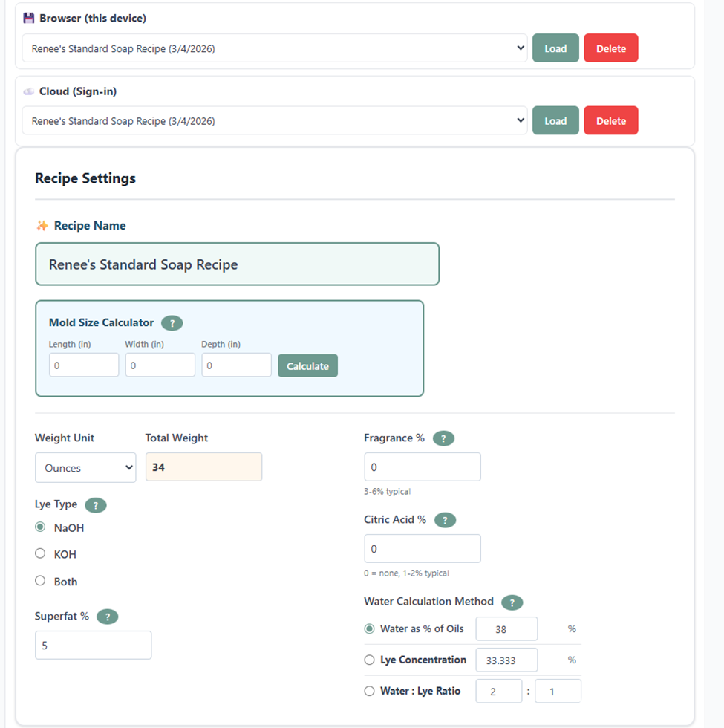This screenshot has height=728, width=724.
Task: Open the Citric Acid % help icon
Action: click(x=445, y=520)
